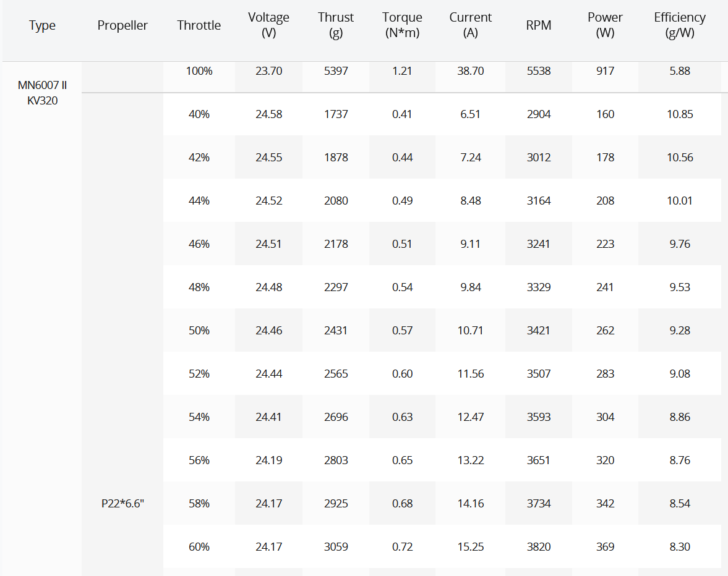Select the Efficiency (g/W) header

[x=680, y=25]
